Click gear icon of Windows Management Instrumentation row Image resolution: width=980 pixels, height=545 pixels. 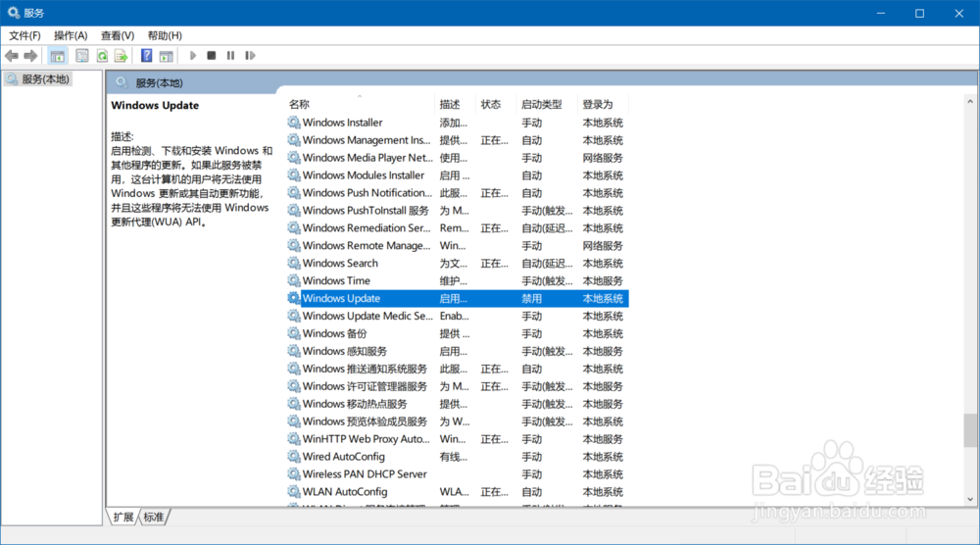294,140
